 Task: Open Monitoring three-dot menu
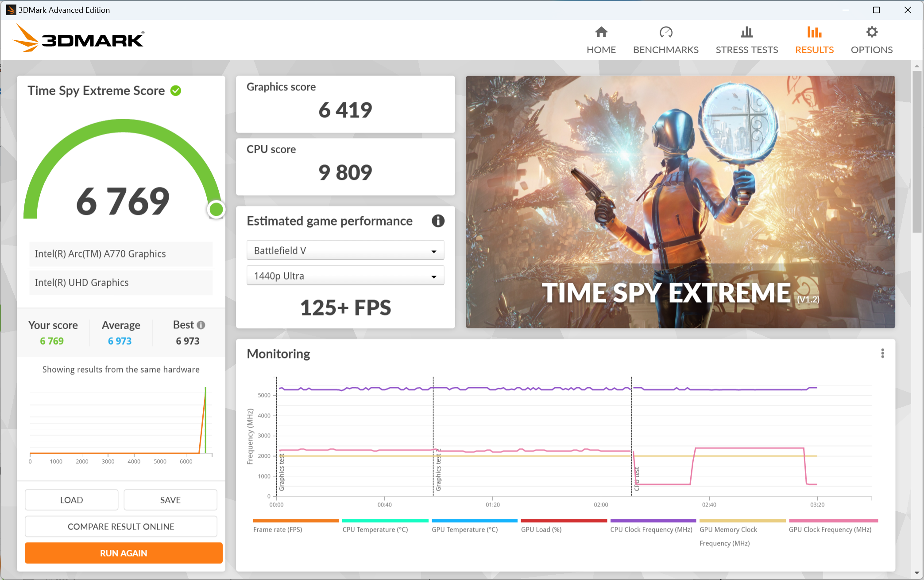tap(882, 353)
